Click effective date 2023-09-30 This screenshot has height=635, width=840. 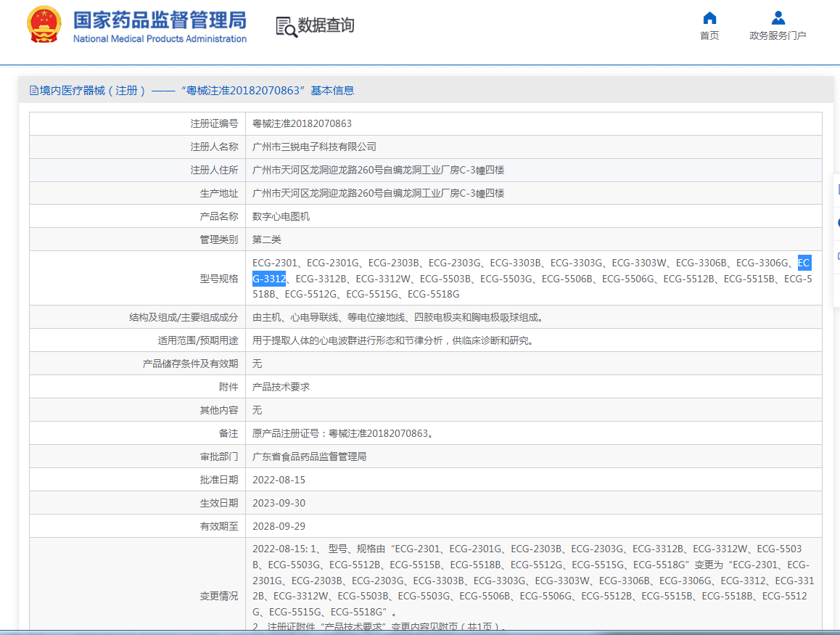coord(279,503)
